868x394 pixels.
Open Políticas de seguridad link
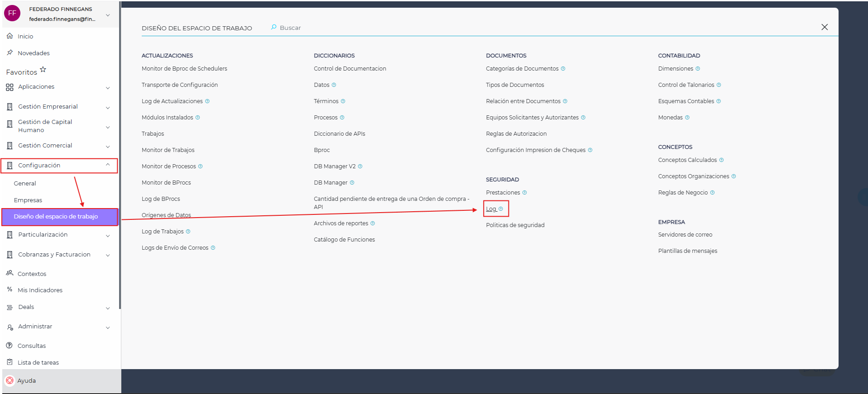515,225
